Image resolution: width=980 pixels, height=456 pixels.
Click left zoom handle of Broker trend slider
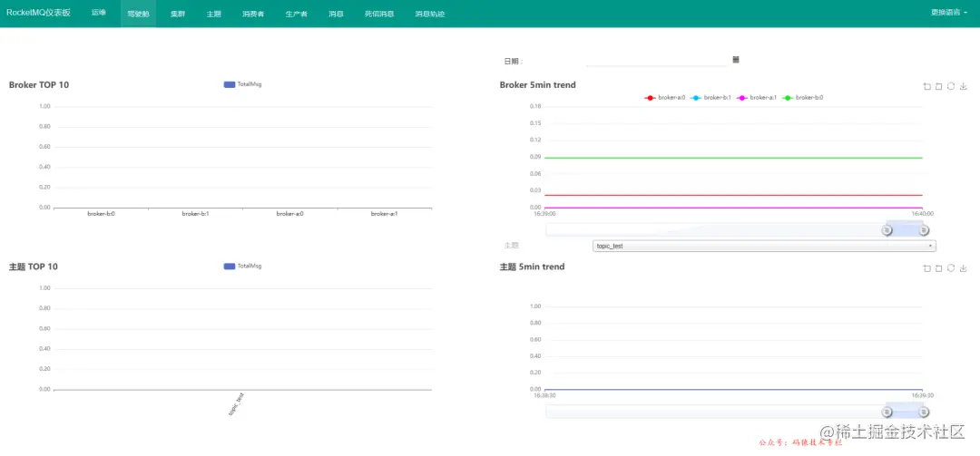[x=887, y=230]
